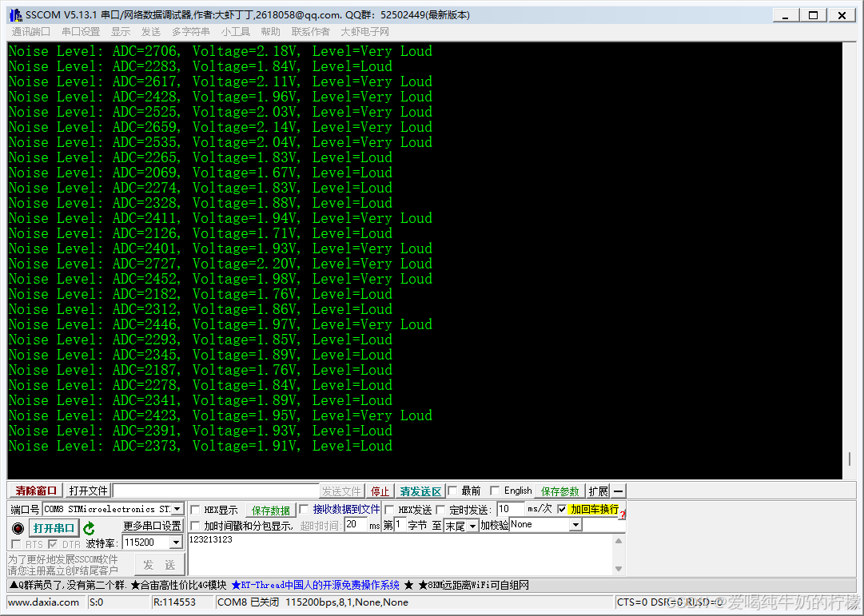
Task: Click the 发送文件 button
Action: 341,491
